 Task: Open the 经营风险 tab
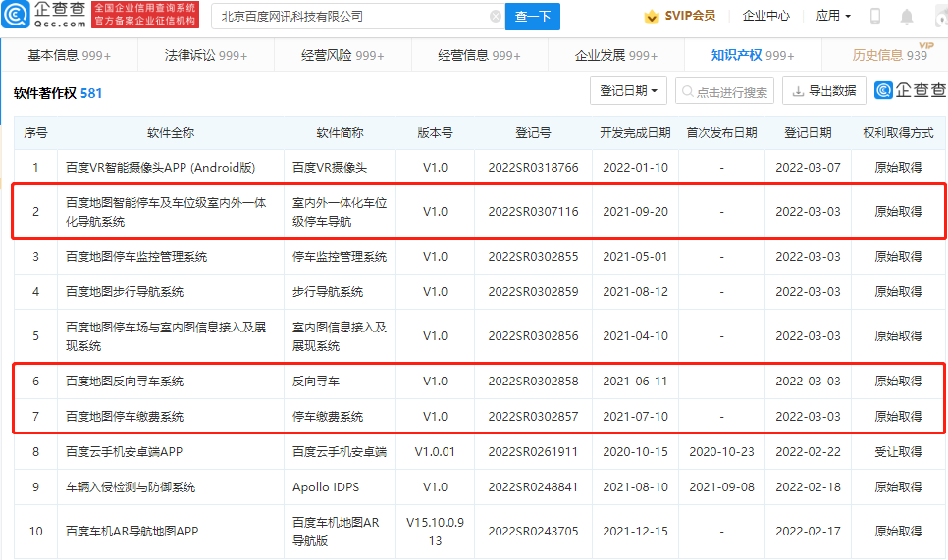[x=342, y=55]
